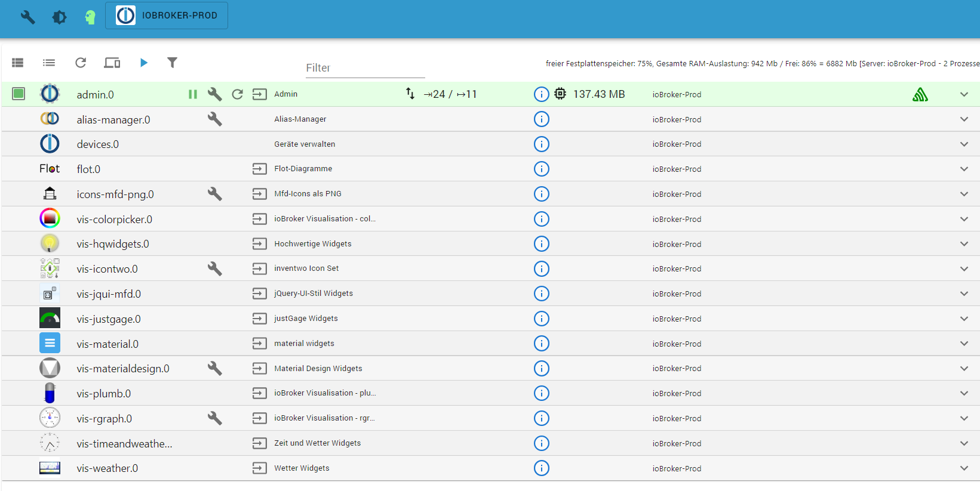Switch to card tile view
The height and width of the screenshot is (491, 980).
(18, 63)
